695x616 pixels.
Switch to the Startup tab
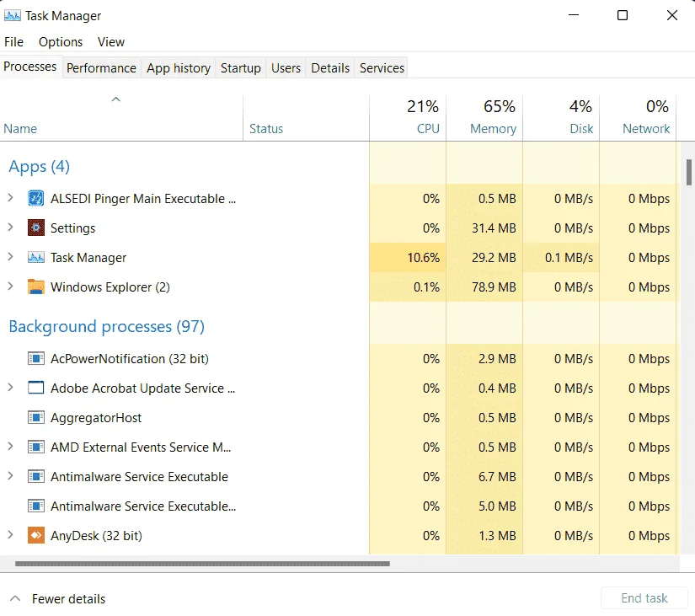(241, 68)
